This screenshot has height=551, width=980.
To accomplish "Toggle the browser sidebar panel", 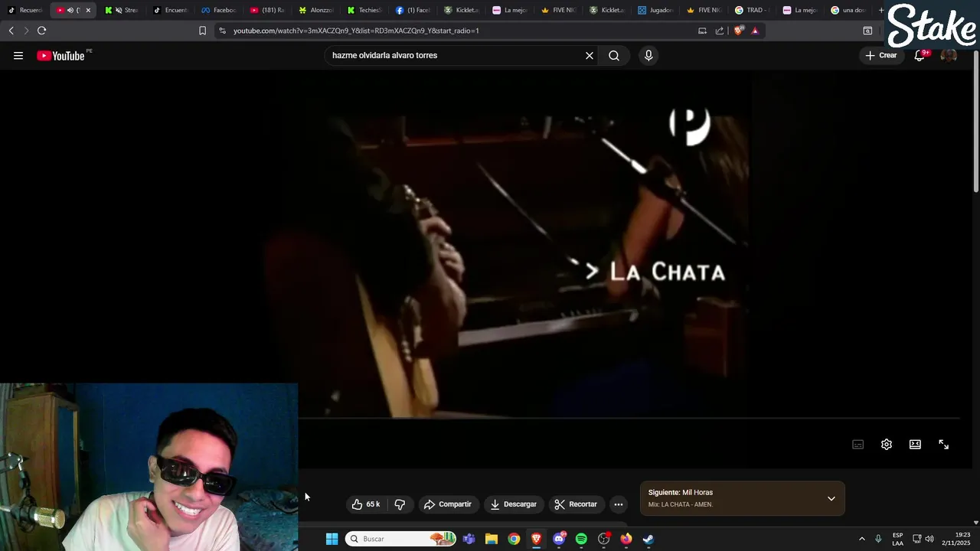I will pos(867,31).
